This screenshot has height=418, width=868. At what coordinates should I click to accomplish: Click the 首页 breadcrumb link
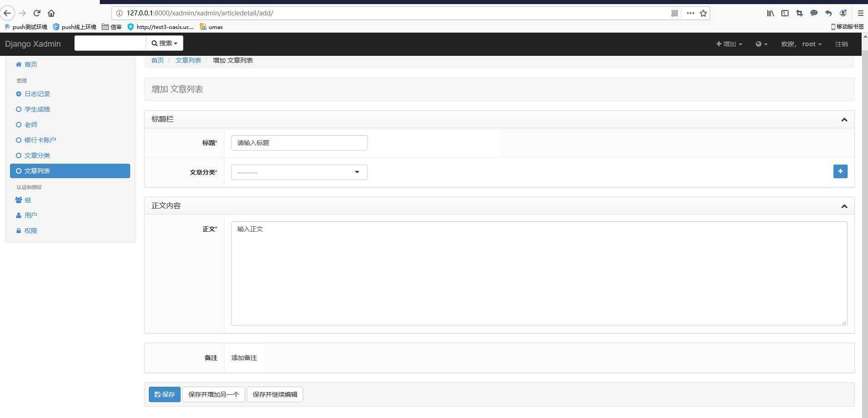157,60
